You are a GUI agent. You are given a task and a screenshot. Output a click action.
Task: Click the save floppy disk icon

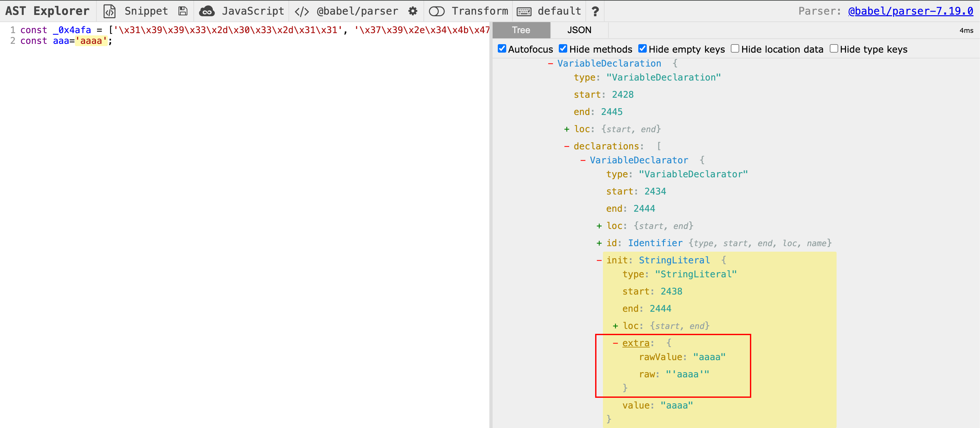tap(183, 11)
